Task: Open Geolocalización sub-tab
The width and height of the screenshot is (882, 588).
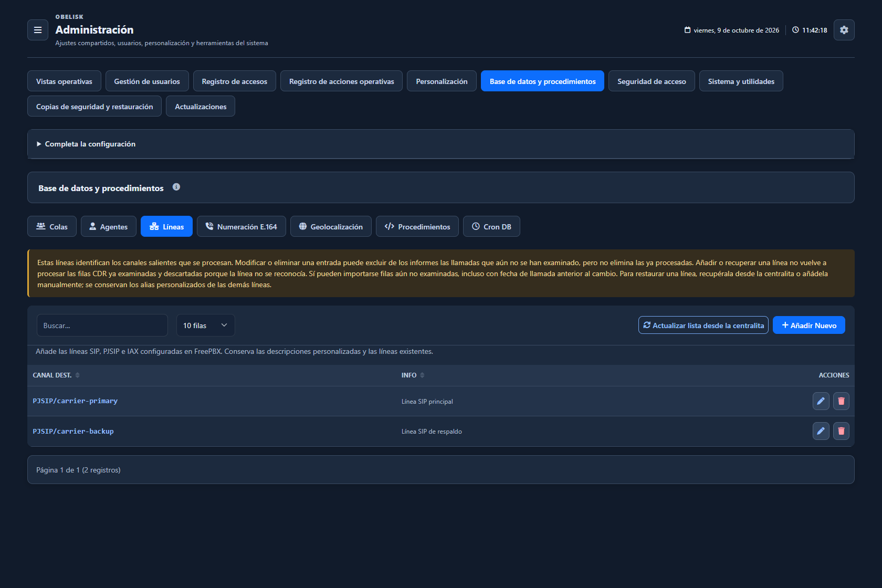Action: coord(331,226)
